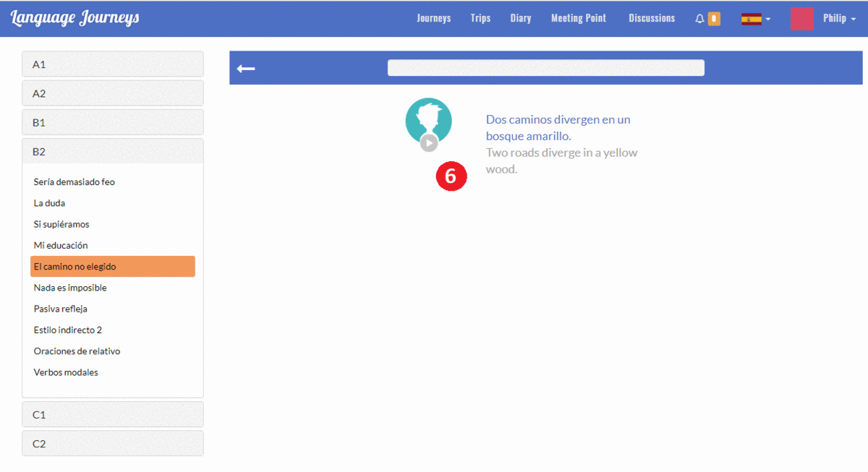Image resolution: width=868 pixels, height=472 pixels.
Task: Open the Journeys menu item
Action: (434, 19)
